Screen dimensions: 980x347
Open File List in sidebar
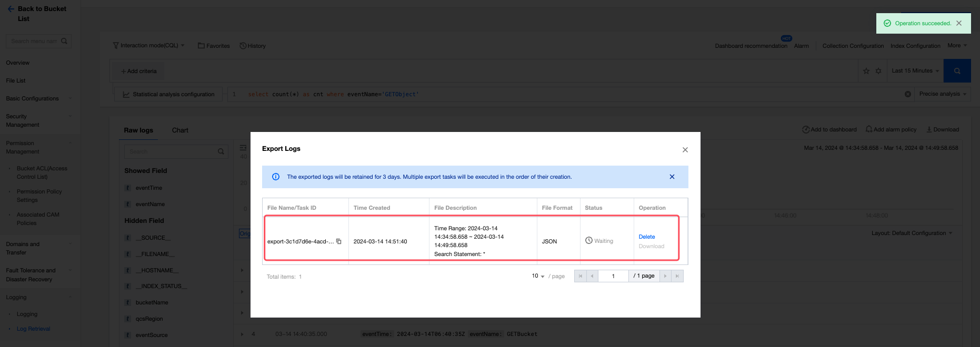[x=16, y=80]
